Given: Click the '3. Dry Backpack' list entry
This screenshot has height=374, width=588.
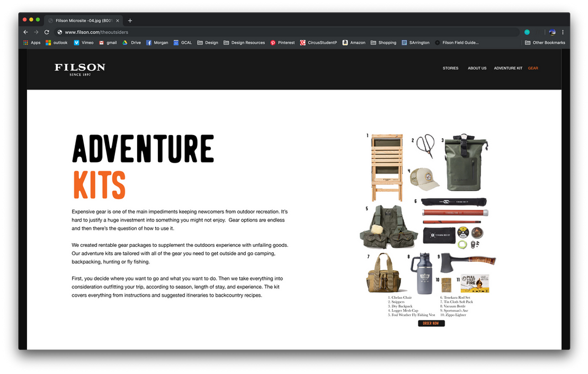Looking at the screenshot, I should (400, 306).
